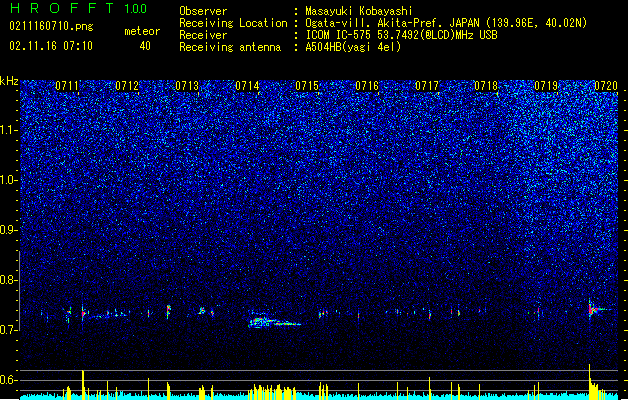629x400 pixels.
Task: Click the long meteor echo after 0714
Action: coord(274,322)
